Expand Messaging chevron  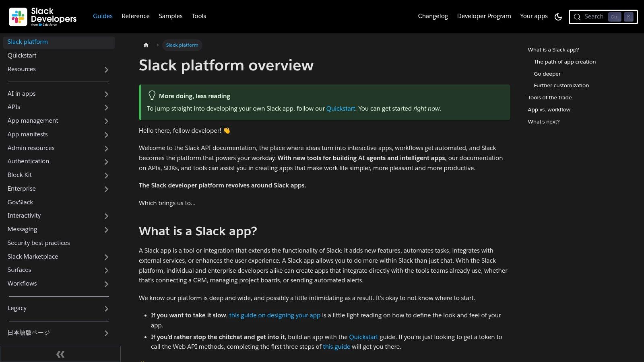(106, 230)
